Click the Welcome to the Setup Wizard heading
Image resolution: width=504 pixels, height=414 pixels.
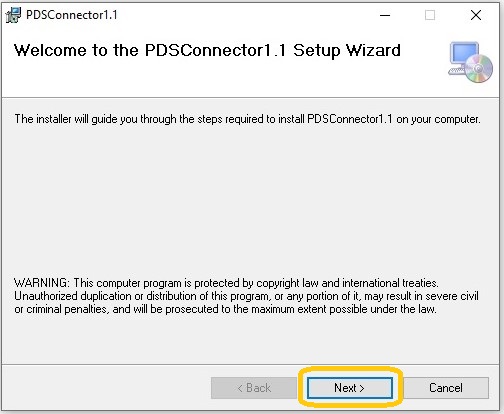[207, 50]
